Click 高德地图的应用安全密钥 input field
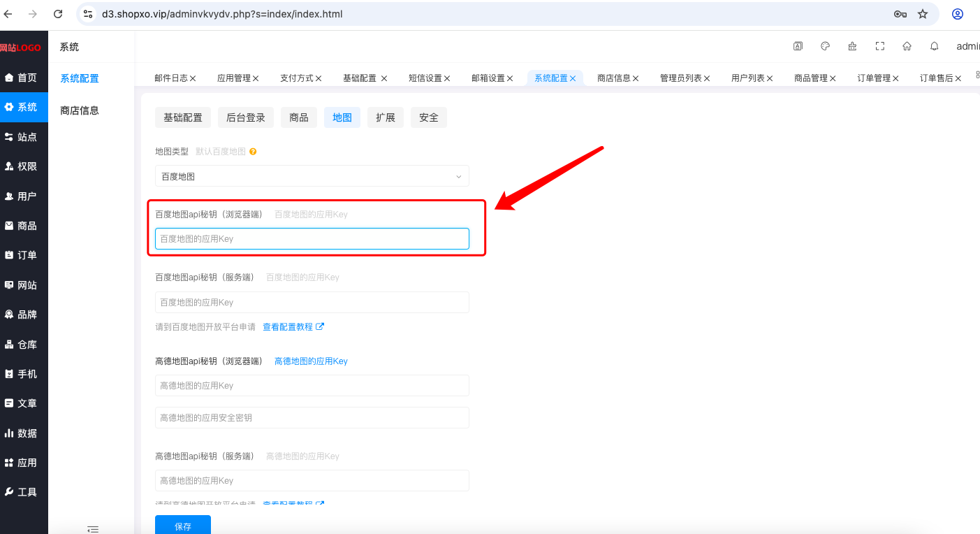 pos(312,417)
